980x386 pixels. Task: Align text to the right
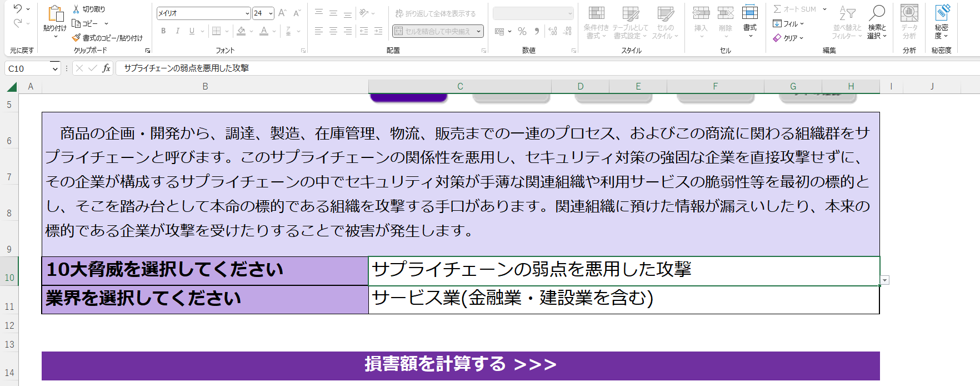[348, 31]
